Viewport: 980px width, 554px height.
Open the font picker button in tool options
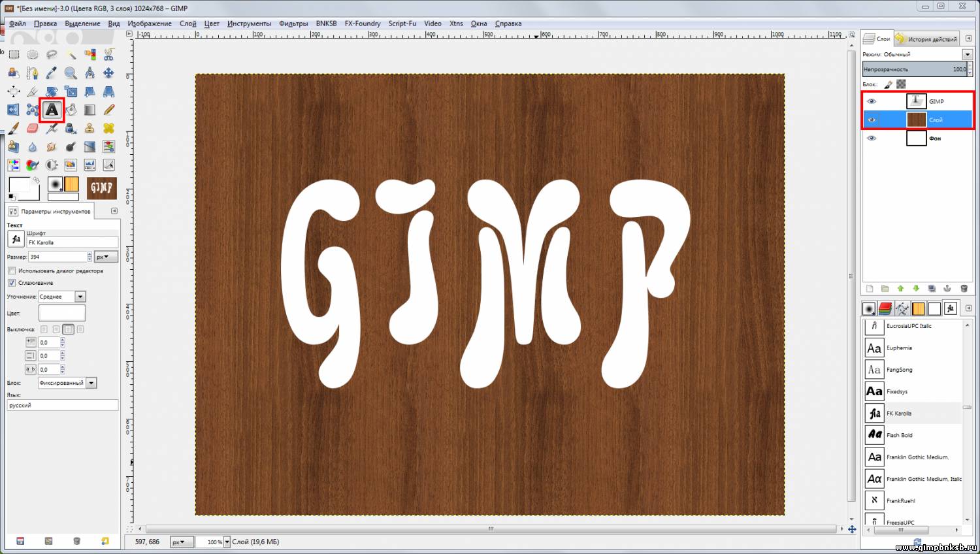pyautogui.click(x=16, y=239)
